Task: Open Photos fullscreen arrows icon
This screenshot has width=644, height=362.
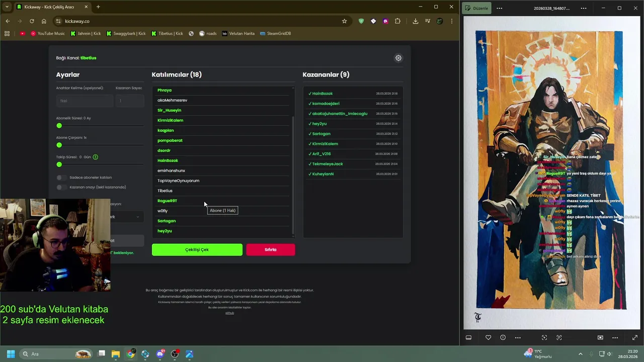Action: click(x=634, y=337)
